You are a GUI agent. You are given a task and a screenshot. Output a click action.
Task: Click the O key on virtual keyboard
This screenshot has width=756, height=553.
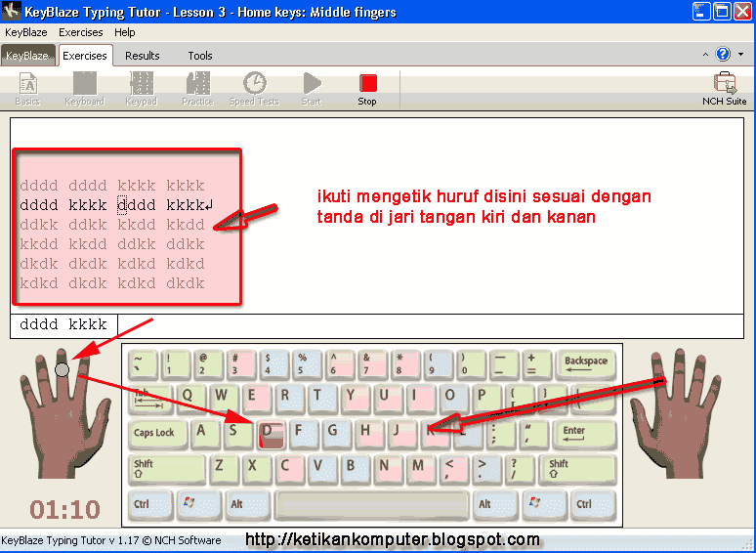coord(453,399)
